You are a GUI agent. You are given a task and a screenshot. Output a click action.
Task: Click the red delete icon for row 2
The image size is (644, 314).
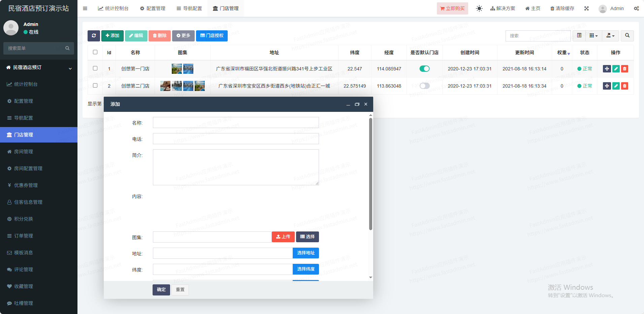[624, 86]
